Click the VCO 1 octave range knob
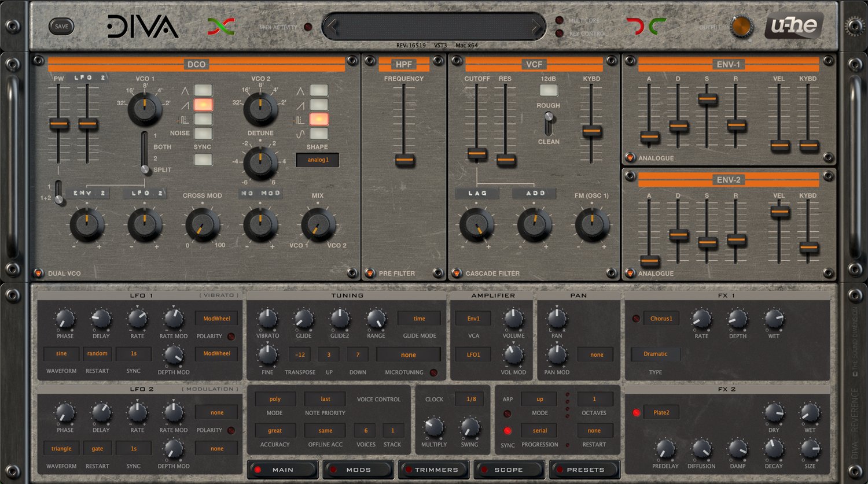Image resolution: width=868 pixels, height=484 pixels. tap(145, 108)
